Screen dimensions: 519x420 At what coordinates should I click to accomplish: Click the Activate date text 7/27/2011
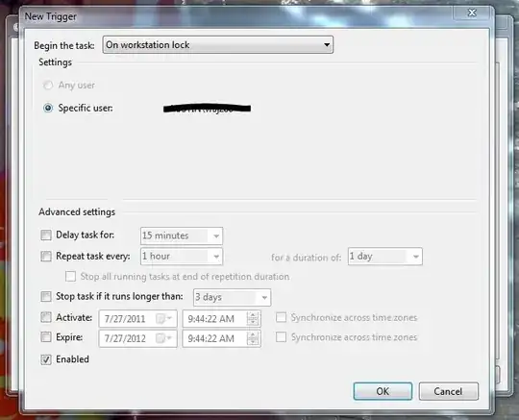click(125, 319)
